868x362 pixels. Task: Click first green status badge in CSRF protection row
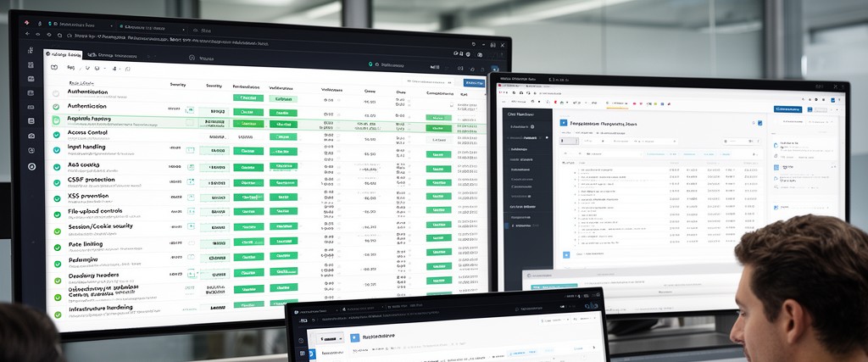tap(248, 182)
